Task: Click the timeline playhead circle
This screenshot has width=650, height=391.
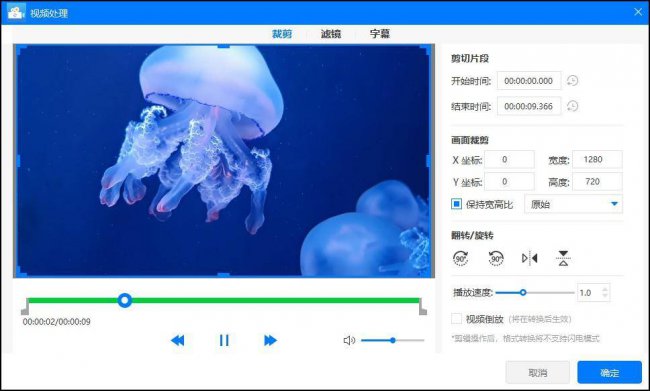Action: coord(124,300)
